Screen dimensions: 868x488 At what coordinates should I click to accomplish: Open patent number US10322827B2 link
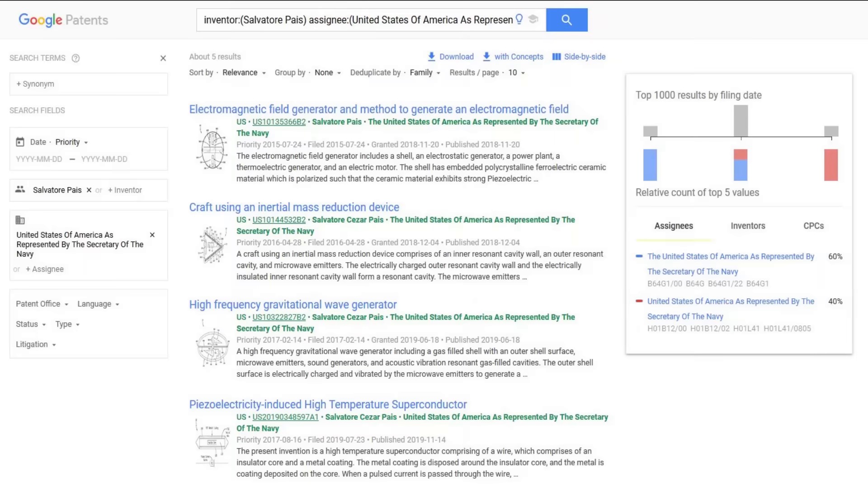(x=279, y=317)
